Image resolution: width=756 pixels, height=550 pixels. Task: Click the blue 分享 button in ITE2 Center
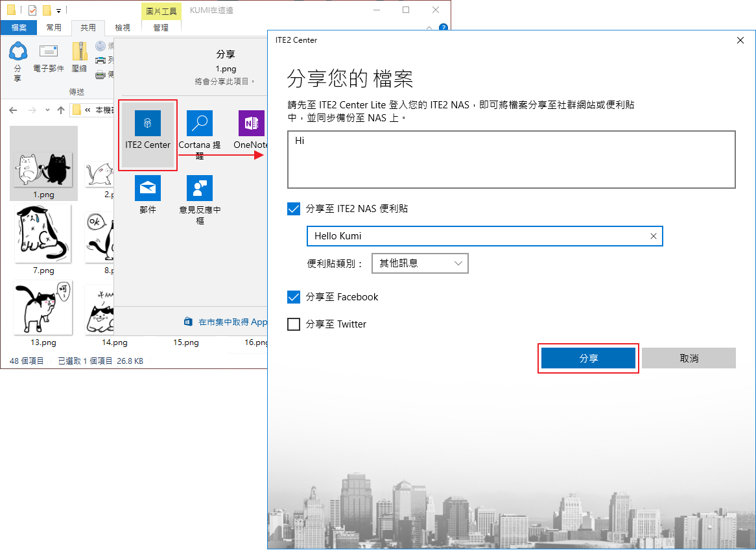(x=588, y=359)
